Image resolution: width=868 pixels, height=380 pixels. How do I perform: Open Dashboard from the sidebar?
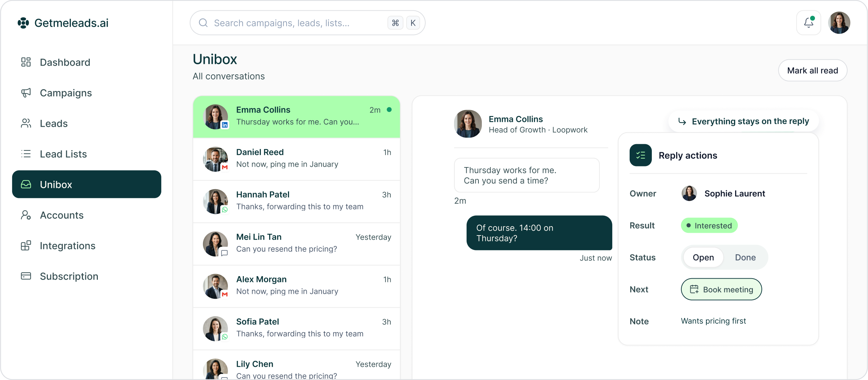(87, 62)
